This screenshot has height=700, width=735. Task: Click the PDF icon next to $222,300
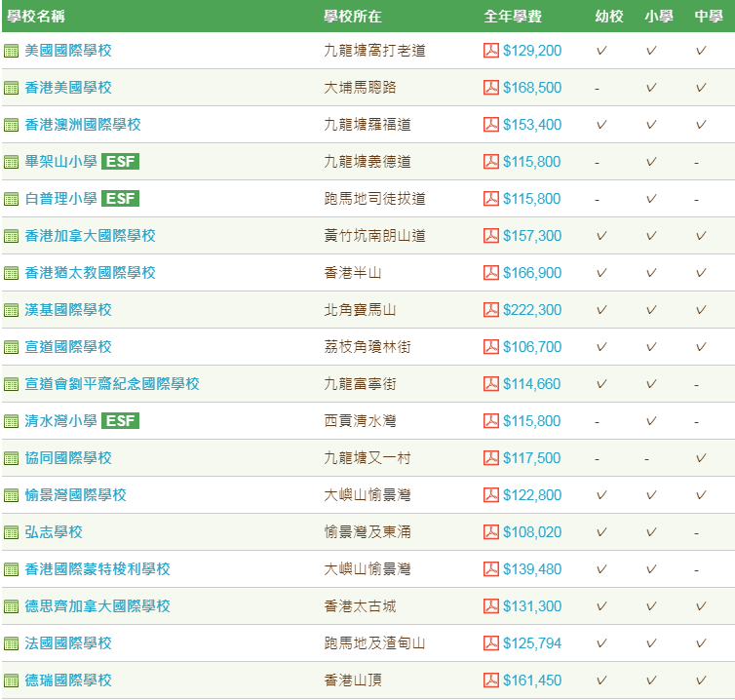(x=490, y=309)
